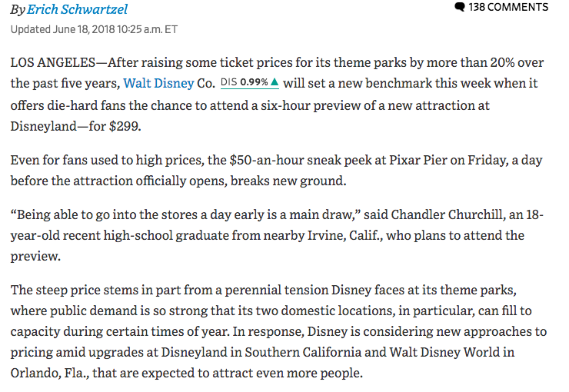This screenshot has height=392, width=569.
Task: Click the Updated June 18, 2018 timestamp
Action: pyautogui.click(x=94, y=29)
